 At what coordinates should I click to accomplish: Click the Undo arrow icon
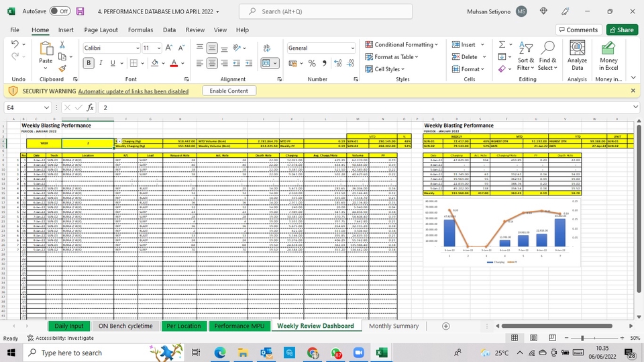(x=15, y=44)
